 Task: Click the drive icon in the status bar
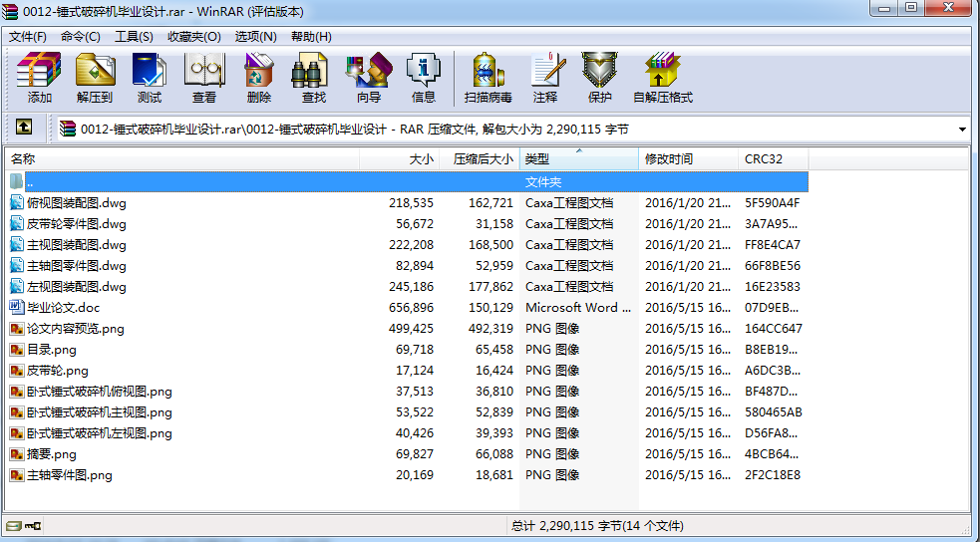tap(14, 526)
